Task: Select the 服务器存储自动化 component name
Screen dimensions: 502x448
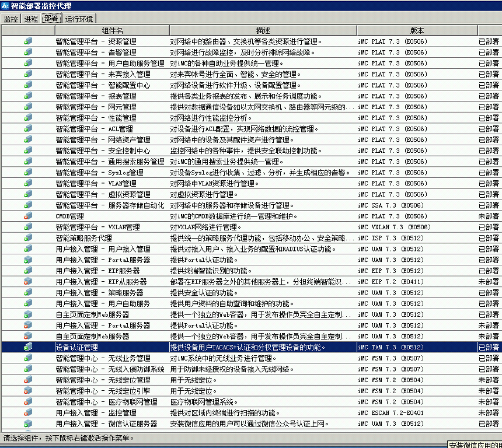Action: [110, 205]
